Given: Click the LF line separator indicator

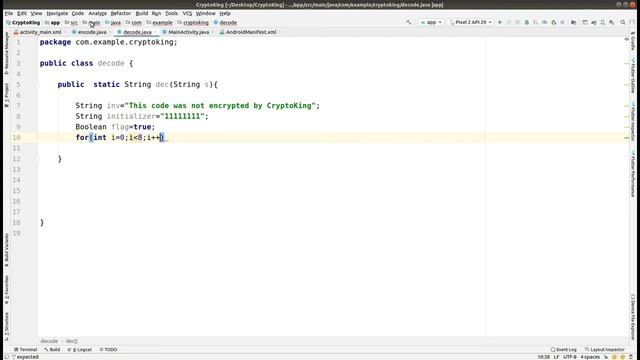Looking at the screenshot, I should click(x=556, y=357).
